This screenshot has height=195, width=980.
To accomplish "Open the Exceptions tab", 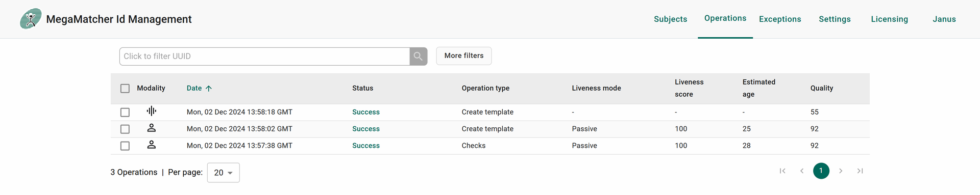I will tap(780, 19).
